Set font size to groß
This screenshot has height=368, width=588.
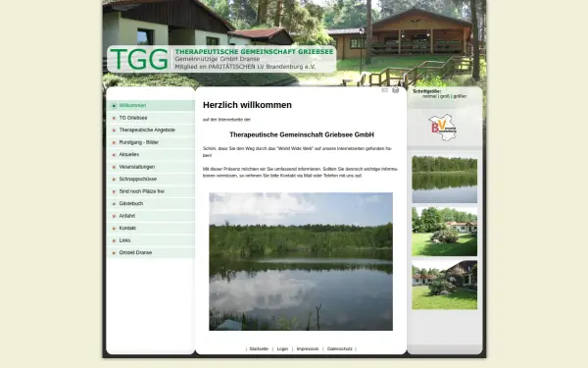pos(445,96)
